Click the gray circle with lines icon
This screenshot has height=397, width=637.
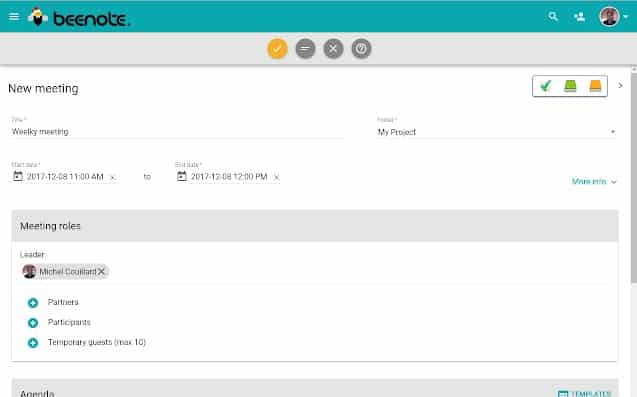306,49
